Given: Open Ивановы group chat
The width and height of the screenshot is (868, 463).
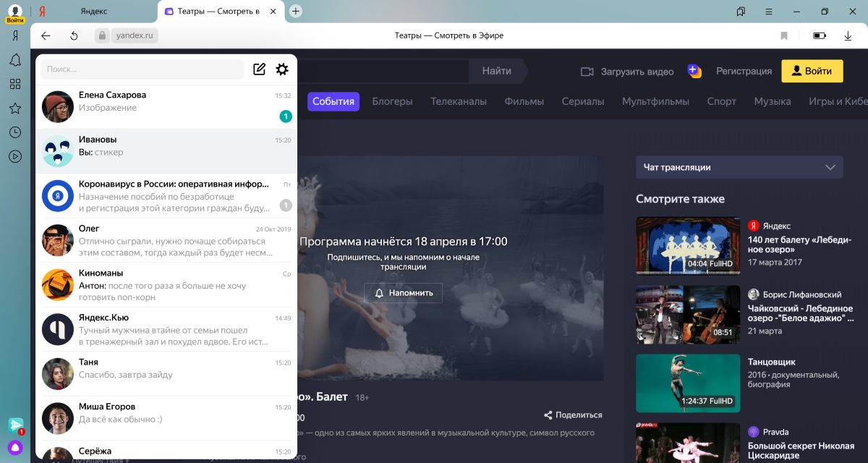Looking at the screenshot, I should pos(166,151).
